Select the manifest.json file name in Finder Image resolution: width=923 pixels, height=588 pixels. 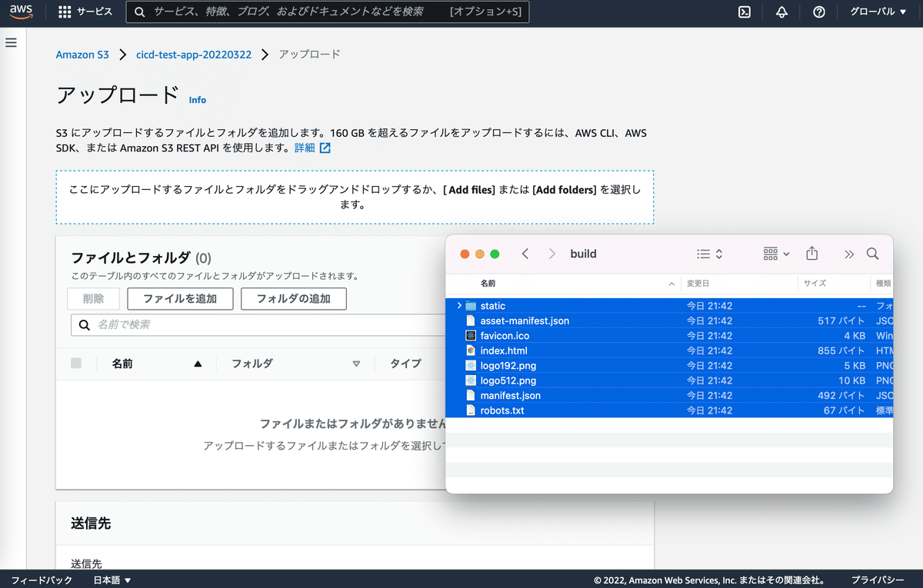pos(510,395)
